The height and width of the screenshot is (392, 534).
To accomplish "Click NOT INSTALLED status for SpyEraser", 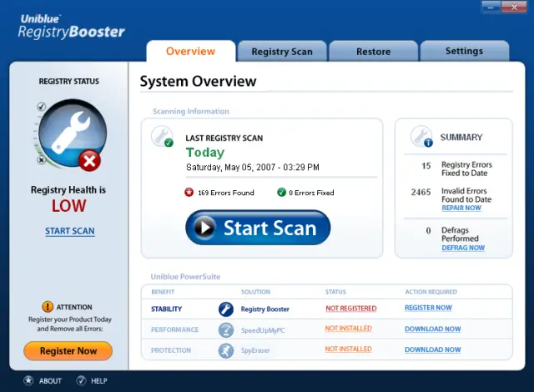I will click(x=349, y=349).
